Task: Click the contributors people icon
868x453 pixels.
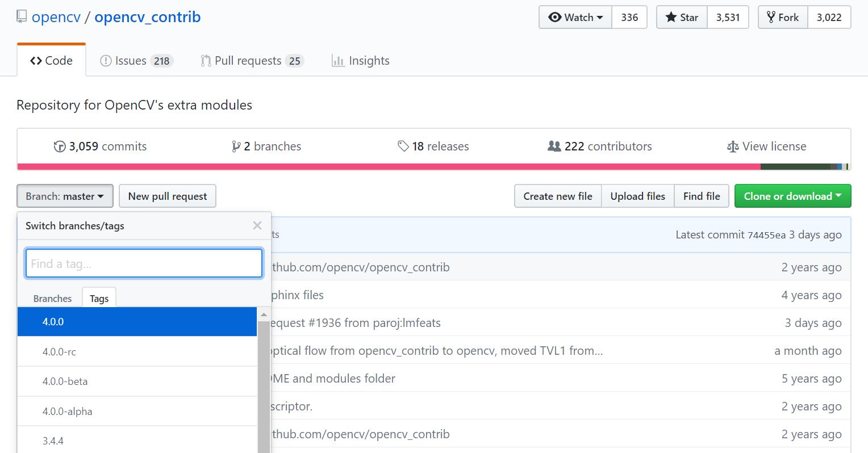Action: (x=554, y=146)
